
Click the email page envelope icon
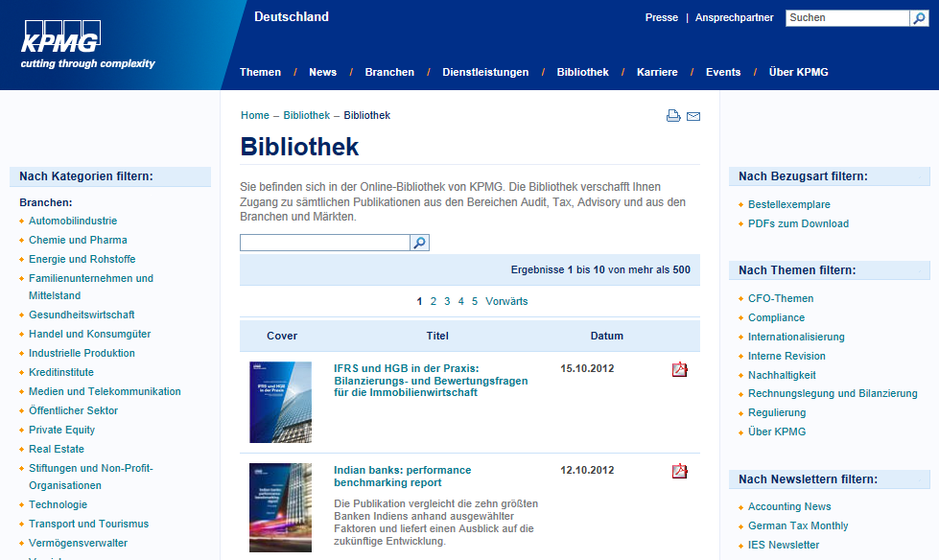(x=693, y=116)
